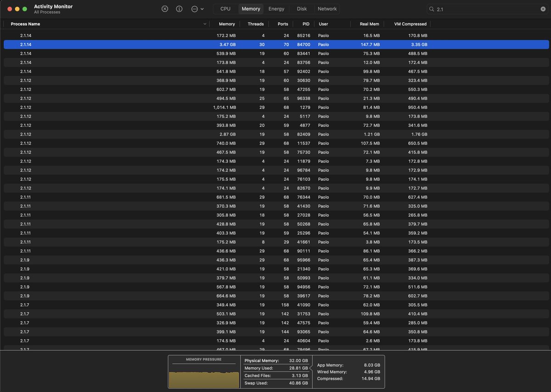This screenshot has height=392, width=551.
Task: Select process row with PID 27028
Action: pyautogui.click(x=276, y=215)
